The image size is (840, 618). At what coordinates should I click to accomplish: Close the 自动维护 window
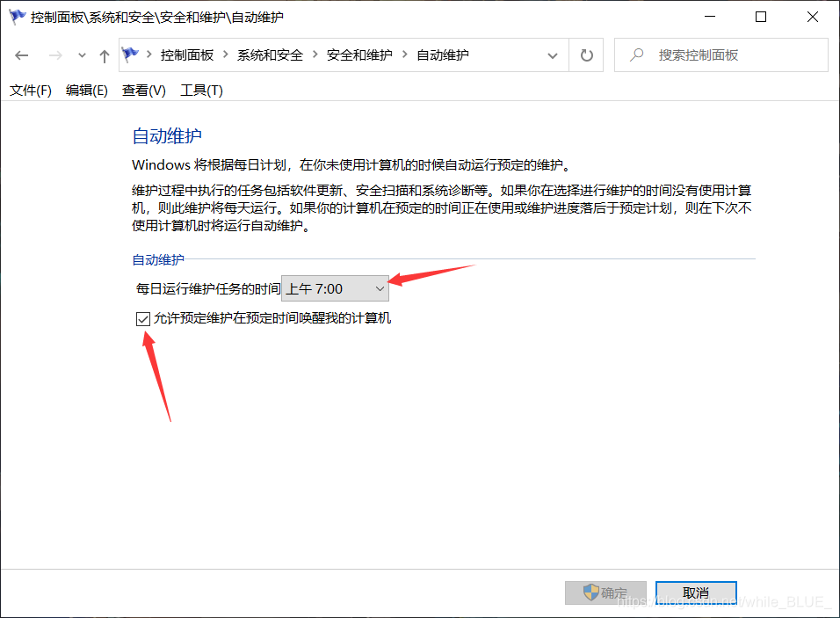813,17
